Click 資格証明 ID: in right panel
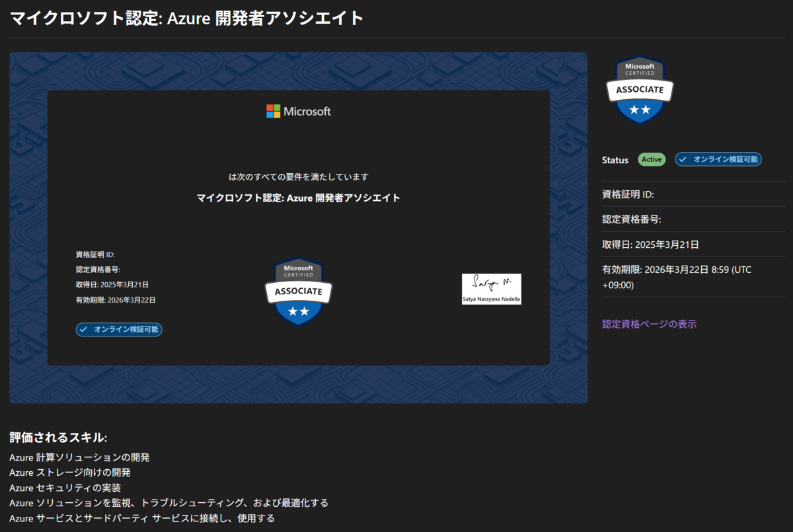Viewport: 793px width, 532px height. (628, 194)
